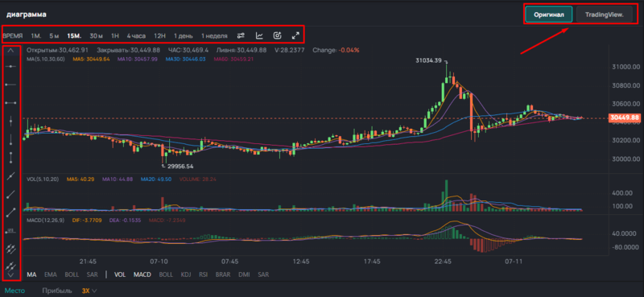Toggle the EMA main-chart indicator

[50, 274]
